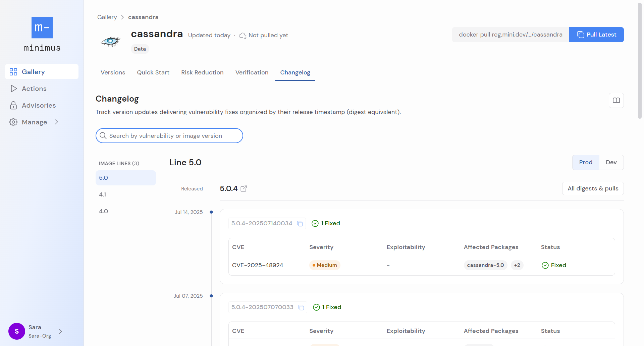This screenshot has width=644, height=346.
Task: Click the Manage gear icon
Action: click(x=13, y=122)
